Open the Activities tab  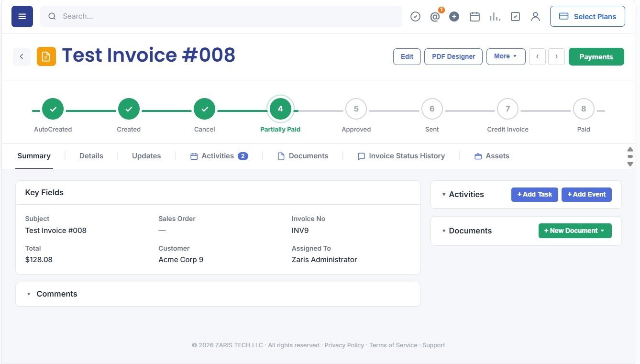tap(219, 156)
